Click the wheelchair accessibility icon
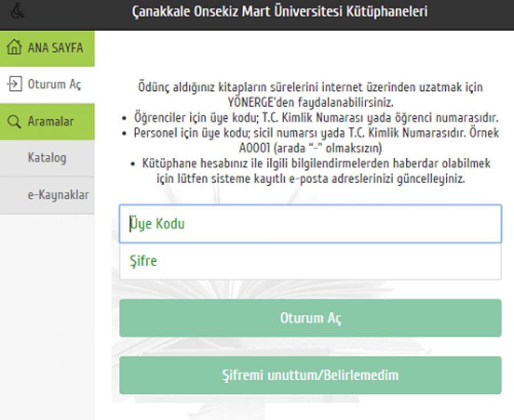The image size is (514, 420). 17,11
